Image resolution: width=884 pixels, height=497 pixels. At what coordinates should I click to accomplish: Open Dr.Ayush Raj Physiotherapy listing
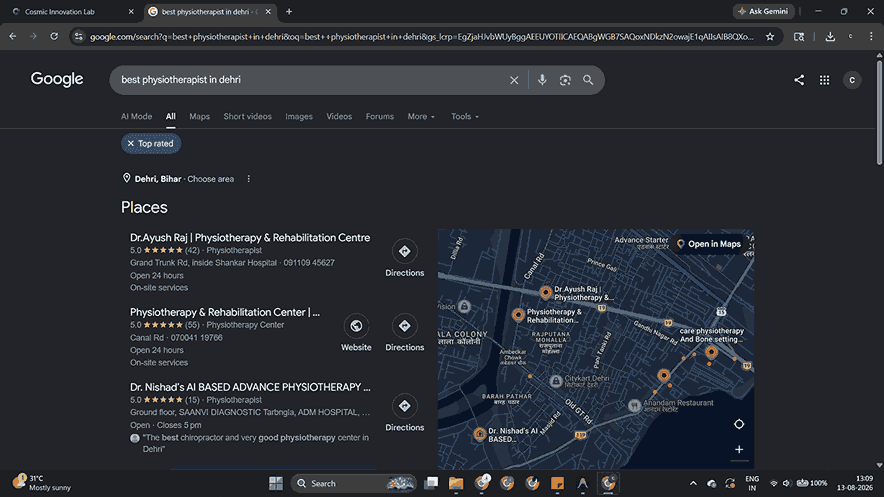click(x=250, y=238)
